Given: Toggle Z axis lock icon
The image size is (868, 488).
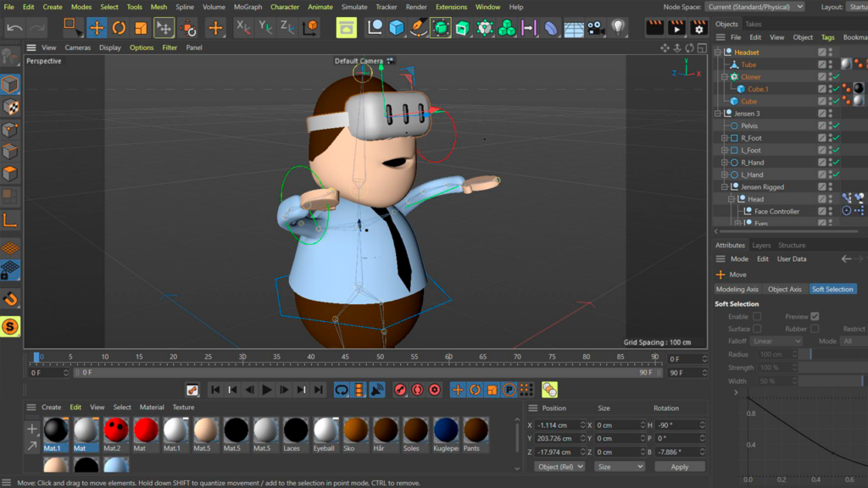Looking at the screenshot, I should pyautogui.click(x=287, y=27).
